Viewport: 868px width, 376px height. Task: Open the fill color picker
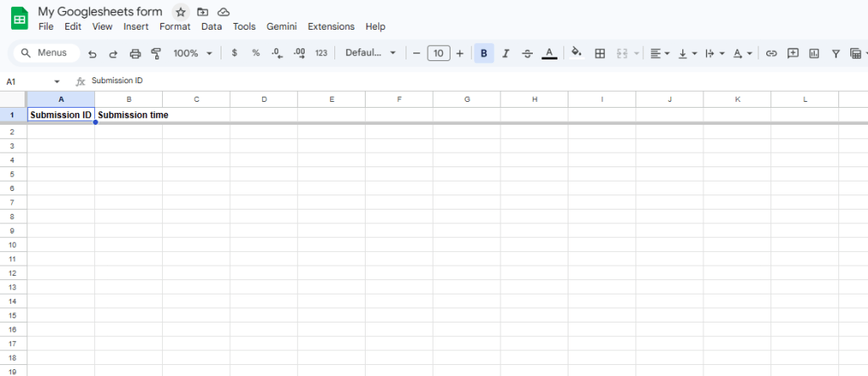click(x=577, y=53)
